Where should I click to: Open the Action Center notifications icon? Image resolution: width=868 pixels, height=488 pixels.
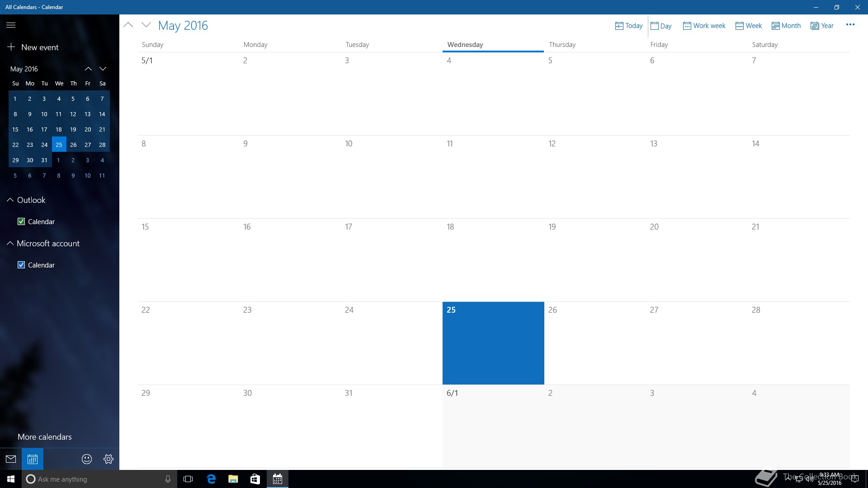pyautogui.click(x=854, y=479)
